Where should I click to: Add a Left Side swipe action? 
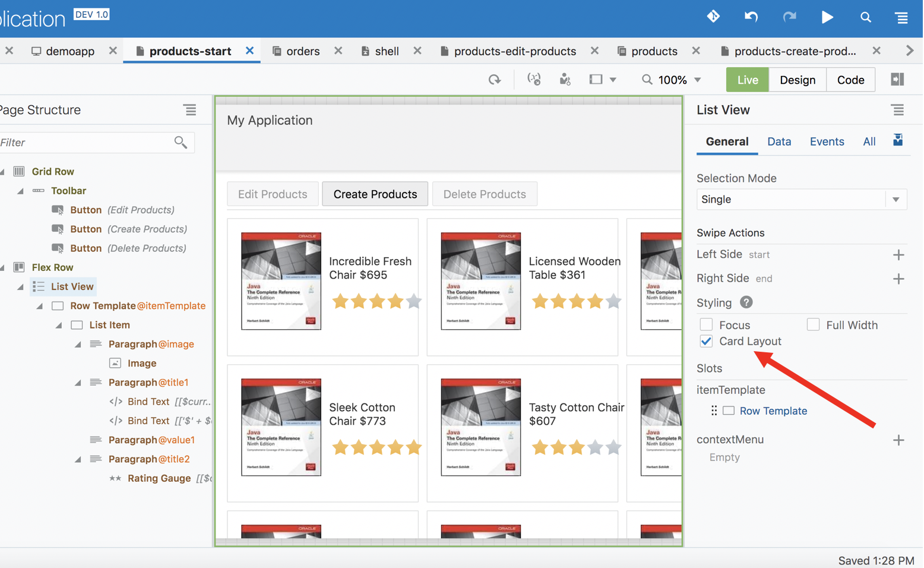(898, 255)
